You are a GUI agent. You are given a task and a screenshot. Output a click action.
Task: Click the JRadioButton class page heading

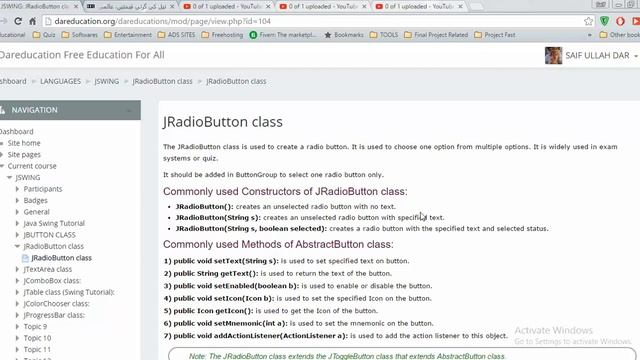point(222,122)
